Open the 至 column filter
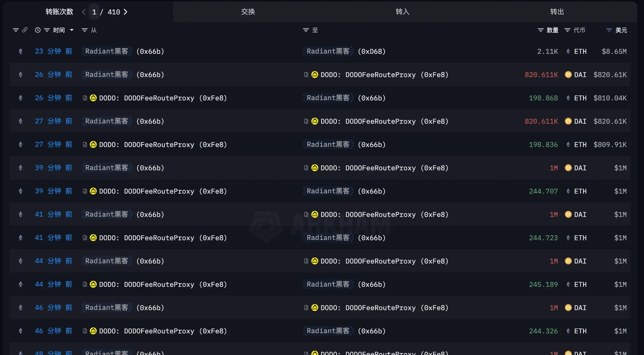The width and height of the screenshot is (644, 355). tap(306, 30)
